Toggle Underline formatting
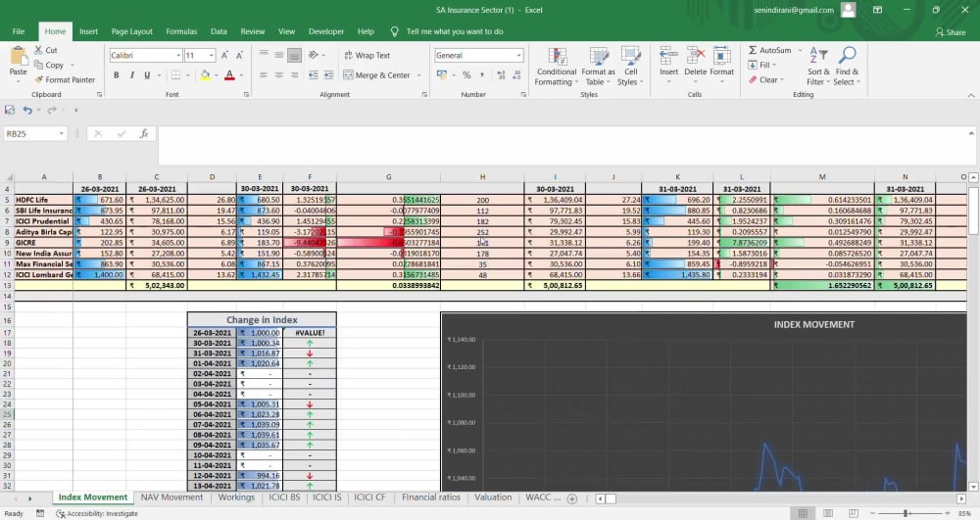Viewport: 980px width, 520px height. 147,74
